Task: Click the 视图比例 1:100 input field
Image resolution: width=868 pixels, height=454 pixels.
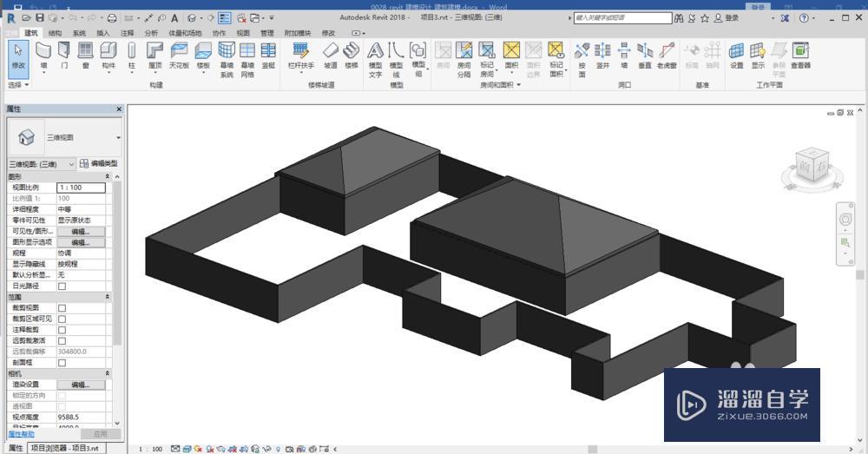Action: click(x=81, y=188)
